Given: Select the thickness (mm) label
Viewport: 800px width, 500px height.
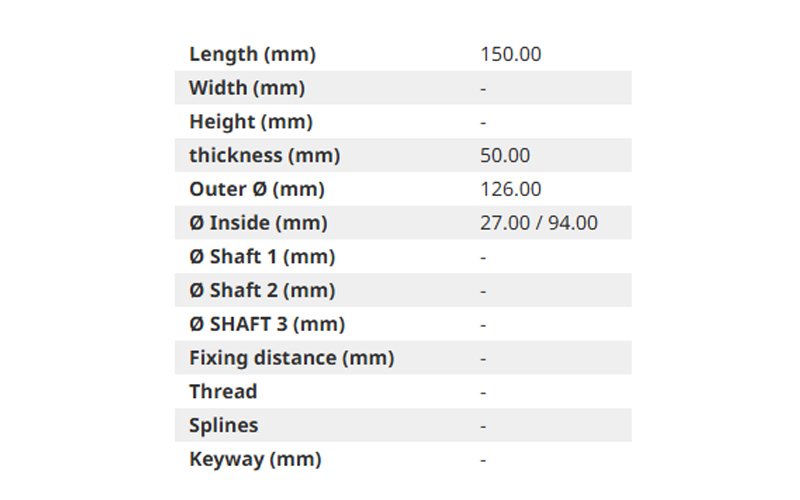Looking at the screenshot, I should [264, 155].
